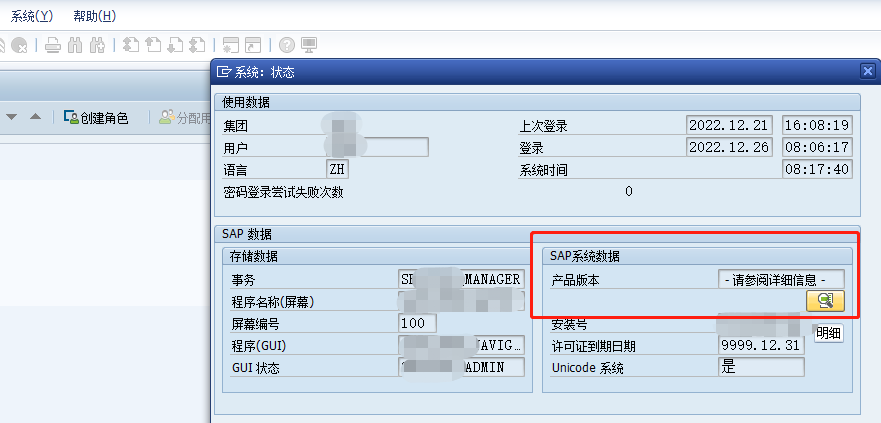
Task: Click the 上次登录 date 2022.12.21
Action: [x=729, y=125]
